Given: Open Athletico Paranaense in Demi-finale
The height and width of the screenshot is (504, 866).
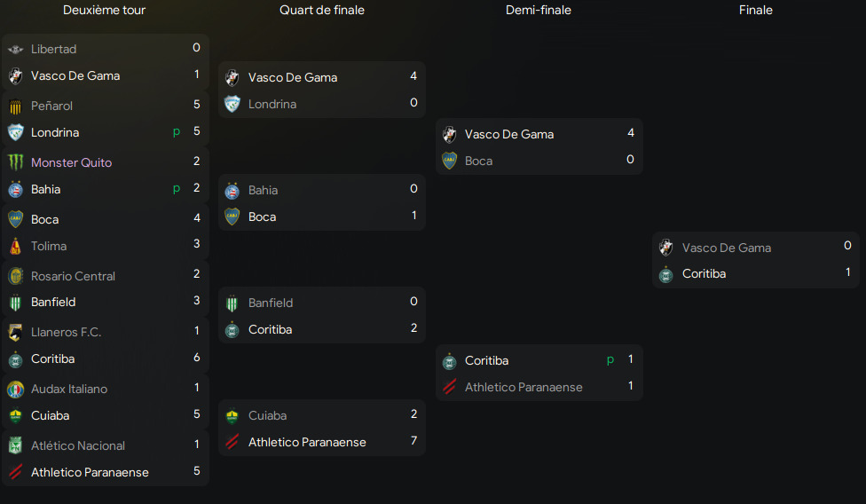Looking at the screenshot, I should pyautogui.click(x=524, y=387).
